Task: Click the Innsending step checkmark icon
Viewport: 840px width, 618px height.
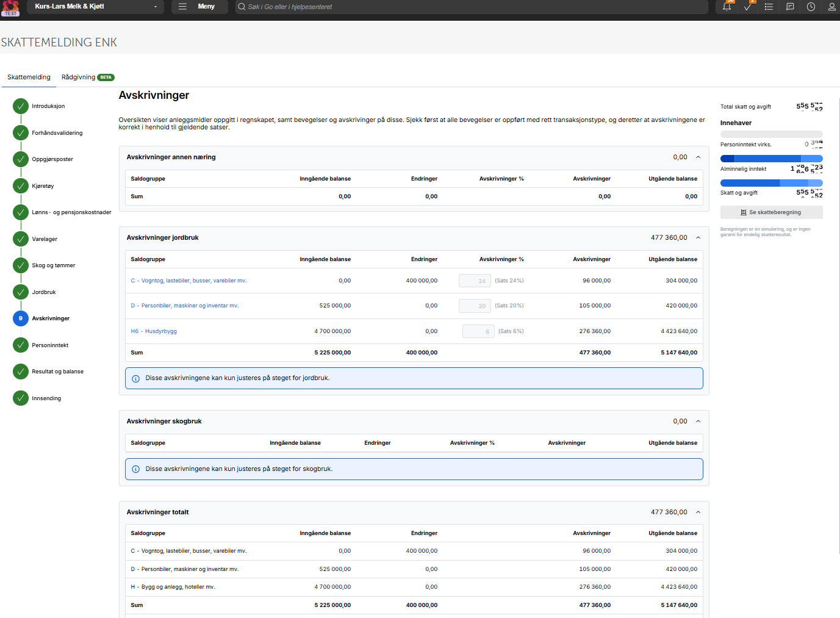Action: coord(21,398)
